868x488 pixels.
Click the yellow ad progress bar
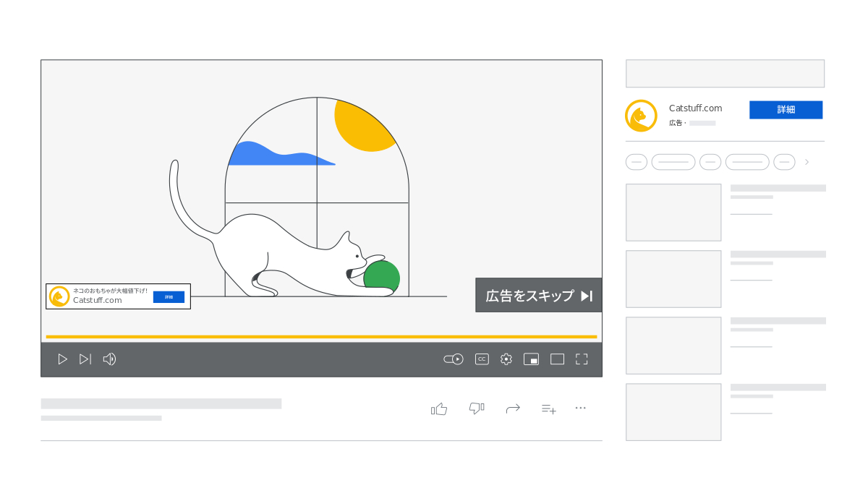(321, 337)
